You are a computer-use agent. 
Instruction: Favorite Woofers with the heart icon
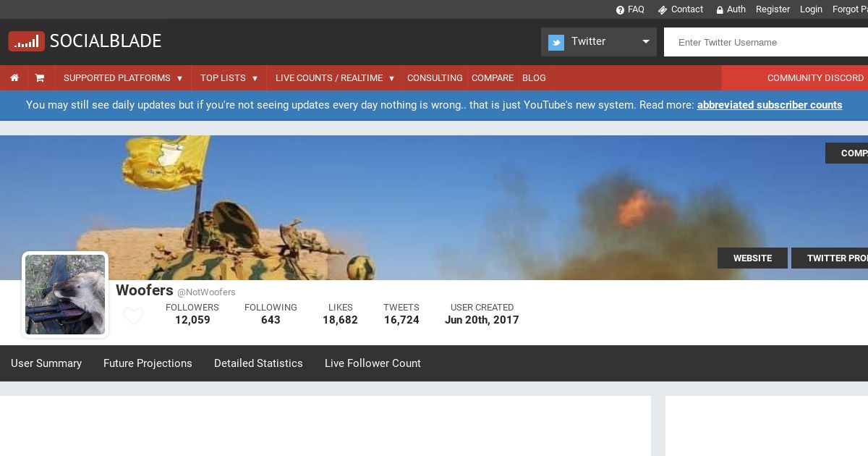coord(133,316)
